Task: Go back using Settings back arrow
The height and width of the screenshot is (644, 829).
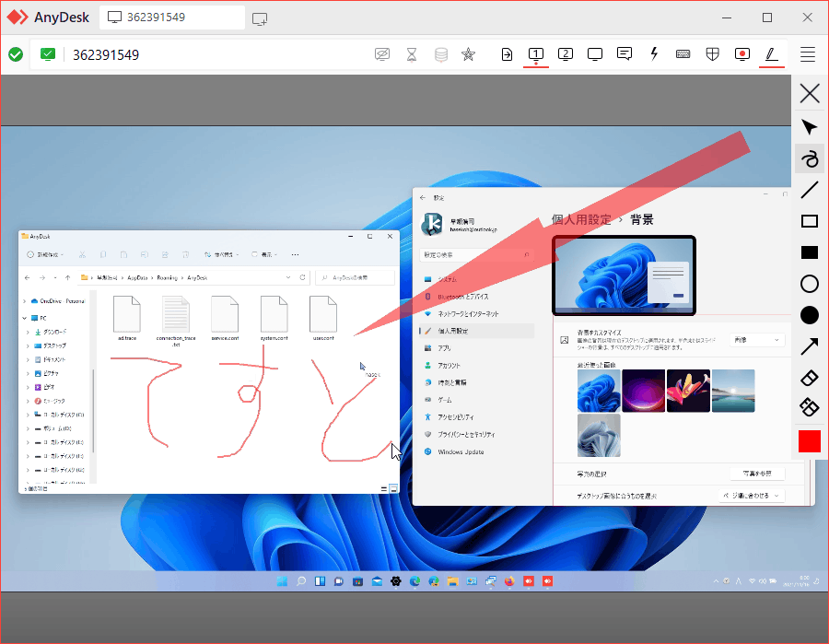Action: (423, 198)
